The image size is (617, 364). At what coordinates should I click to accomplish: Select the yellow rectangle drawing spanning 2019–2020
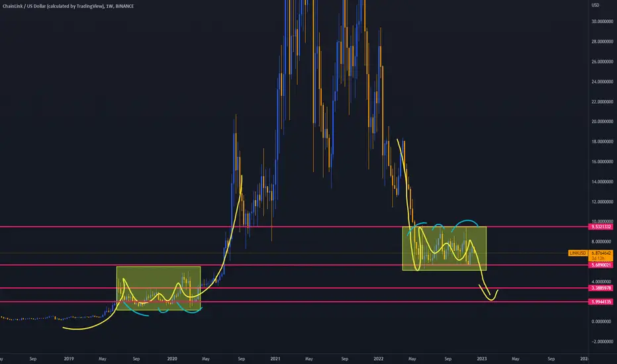[159, 289]
